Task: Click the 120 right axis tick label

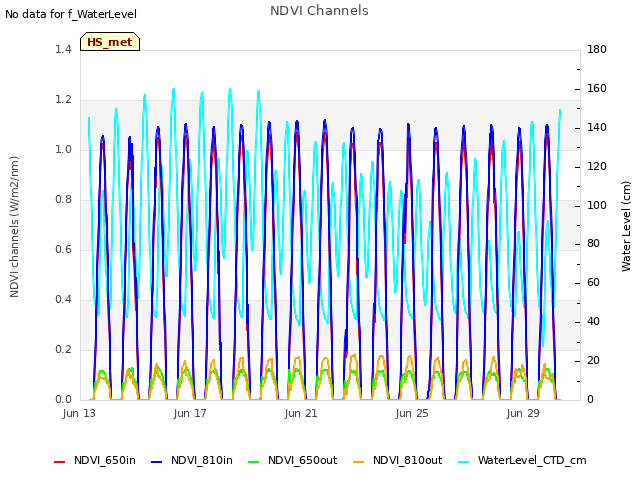Action: (597, 167)
